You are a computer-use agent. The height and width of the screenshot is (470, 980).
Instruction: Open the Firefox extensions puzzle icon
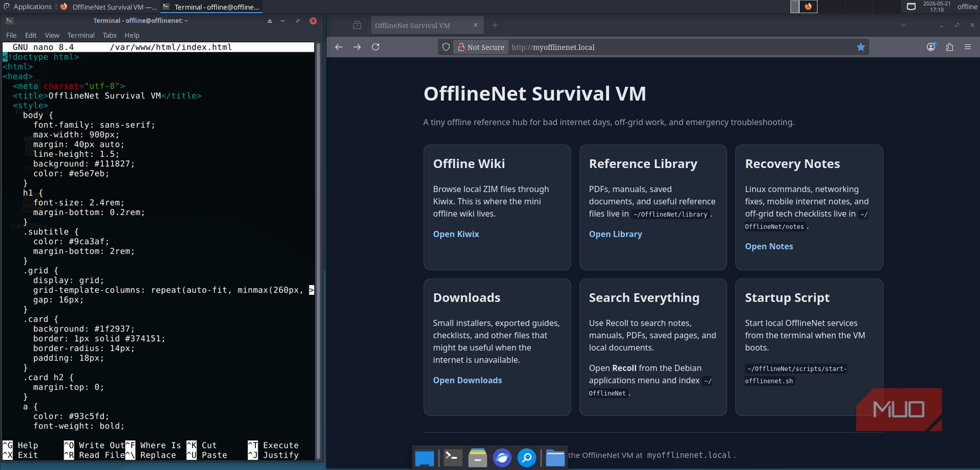coord(949,47)
